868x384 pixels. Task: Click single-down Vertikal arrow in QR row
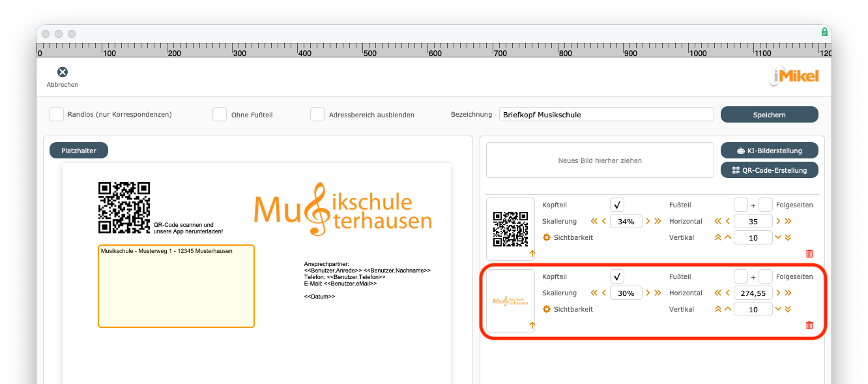tap(778, 237)
